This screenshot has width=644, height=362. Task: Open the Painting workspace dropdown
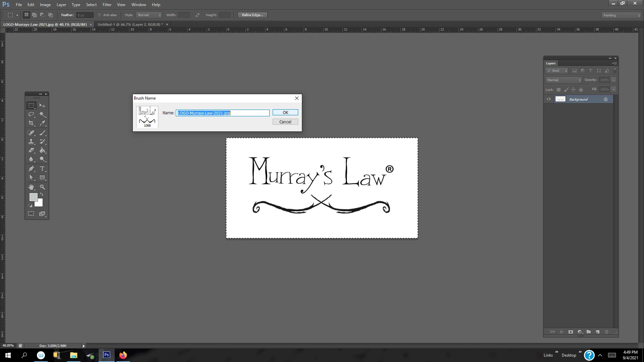[621, 15]
